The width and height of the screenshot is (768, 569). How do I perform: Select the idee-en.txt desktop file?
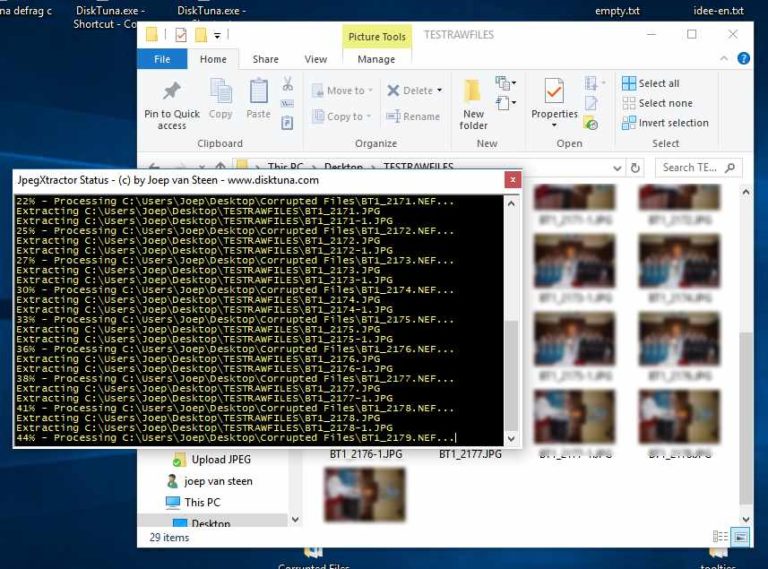point(719,10)
